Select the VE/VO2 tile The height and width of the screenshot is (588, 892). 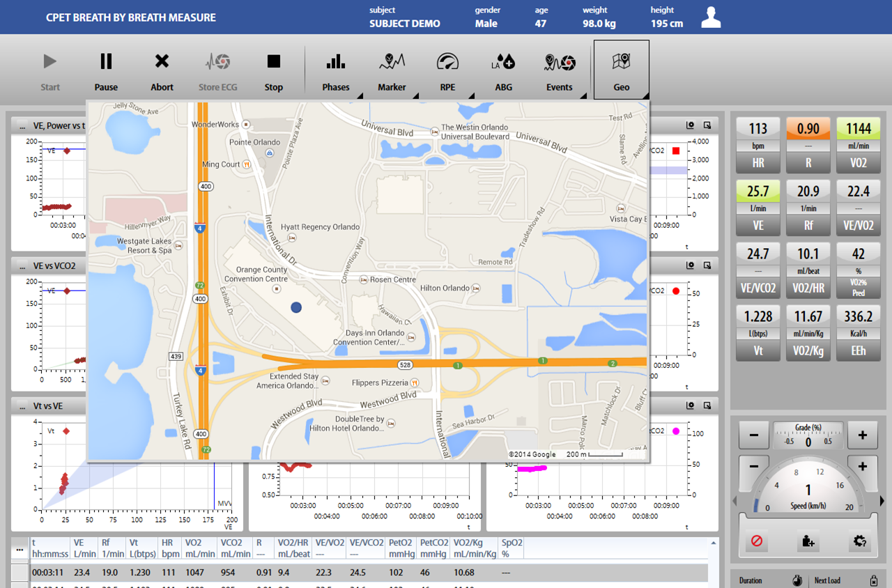pos(859,208)
